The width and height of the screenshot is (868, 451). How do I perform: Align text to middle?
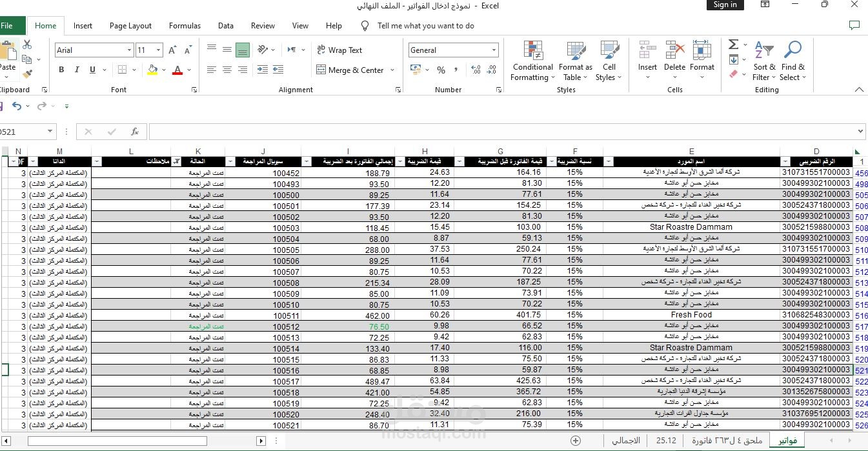[x=227, y=49]
